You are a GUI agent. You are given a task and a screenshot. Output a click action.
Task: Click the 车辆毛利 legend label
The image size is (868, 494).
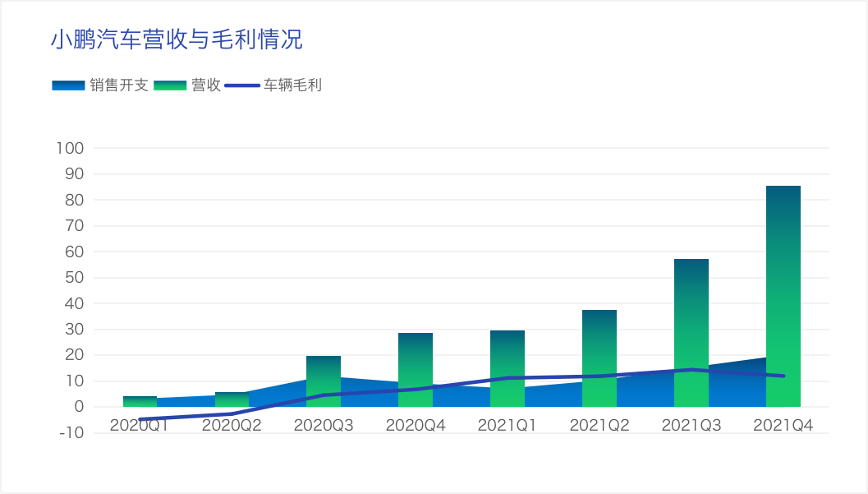pos(292,85)
